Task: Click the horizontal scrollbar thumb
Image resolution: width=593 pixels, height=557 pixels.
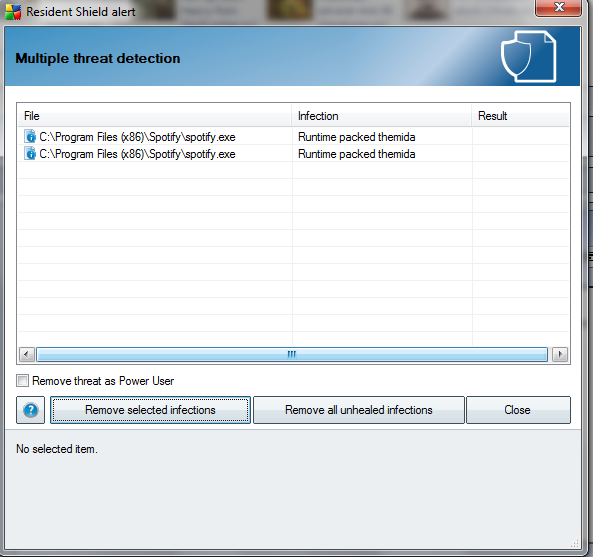Action: click(x=292, y=354)
